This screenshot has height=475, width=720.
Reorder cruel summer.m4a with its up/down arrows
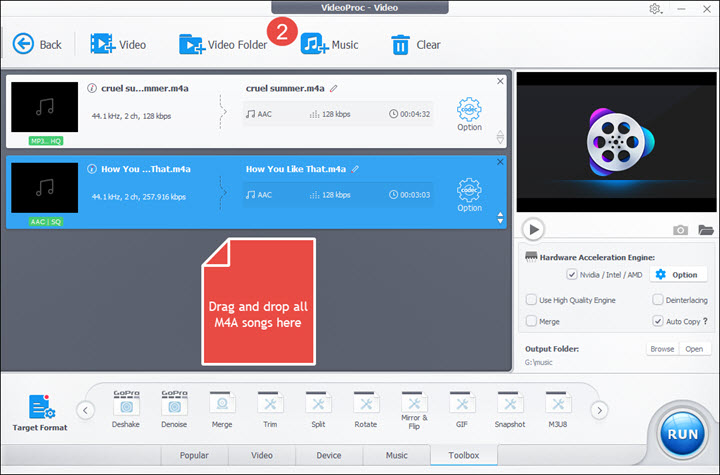pos(500,137)
